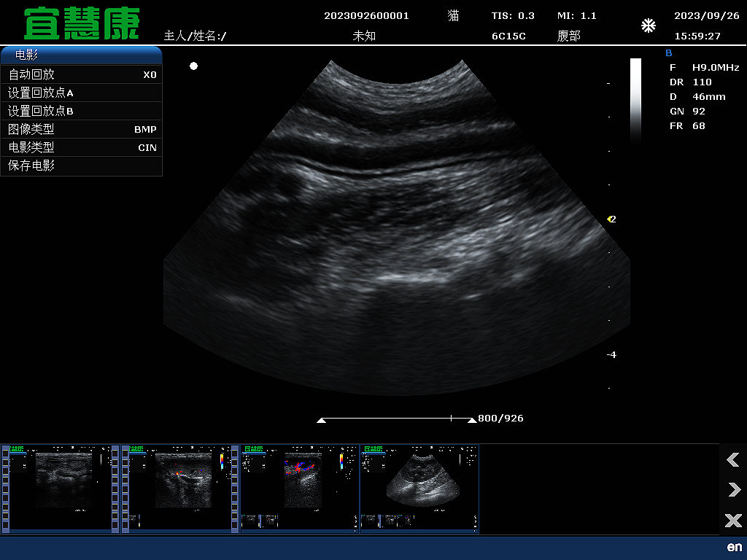Click the right arrow to scroll thumbnails forward
Image resolution: width=747 pixels, height=560 pixels.
(x=733, y=490)
